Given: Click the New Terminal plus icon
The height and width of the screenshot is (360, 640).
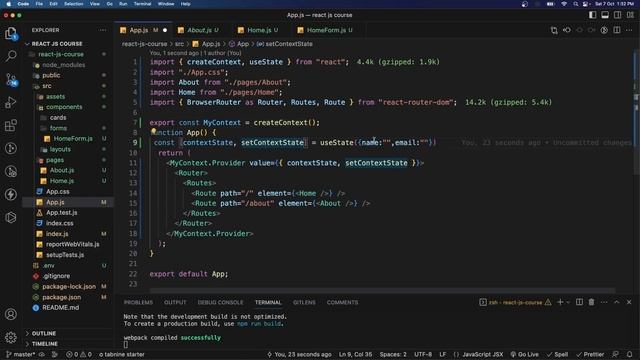Looking at the screenshot, I should (560, 302).
